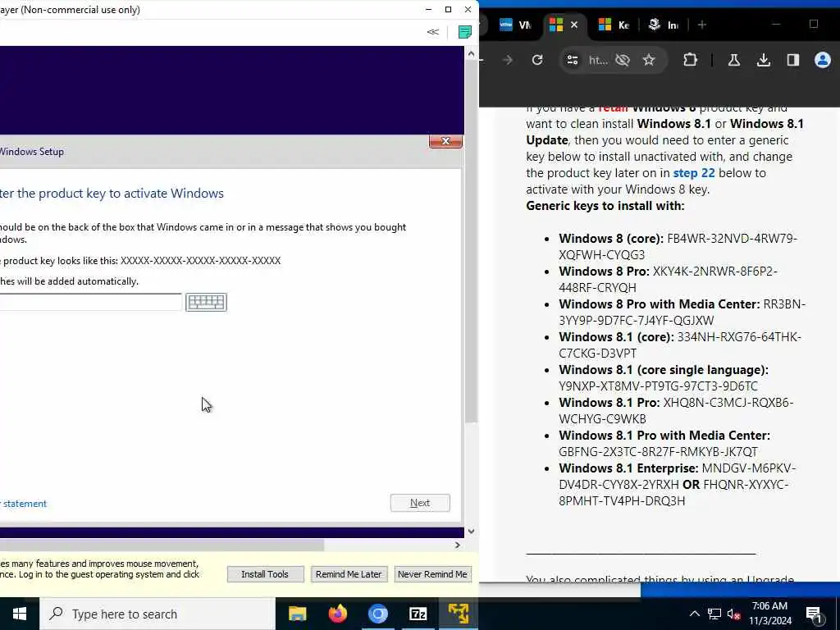Click the Install Tools button

[265, 573]
